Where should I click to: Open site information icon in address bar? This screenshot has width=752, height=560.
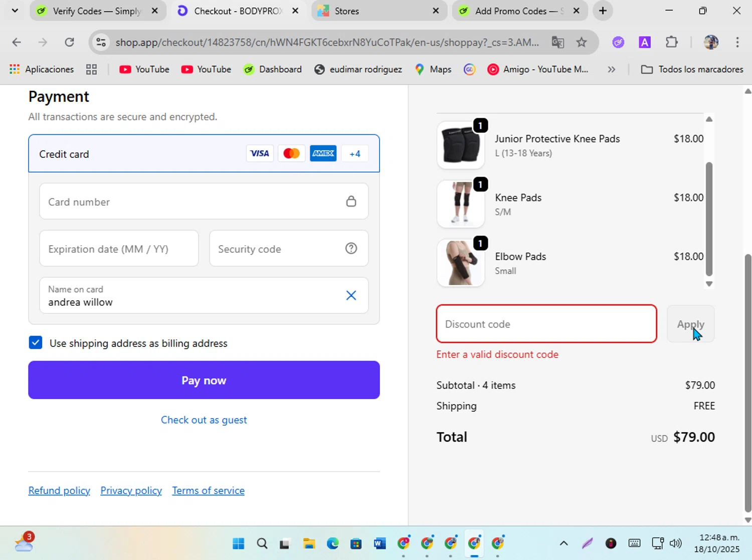coord(101,42)
